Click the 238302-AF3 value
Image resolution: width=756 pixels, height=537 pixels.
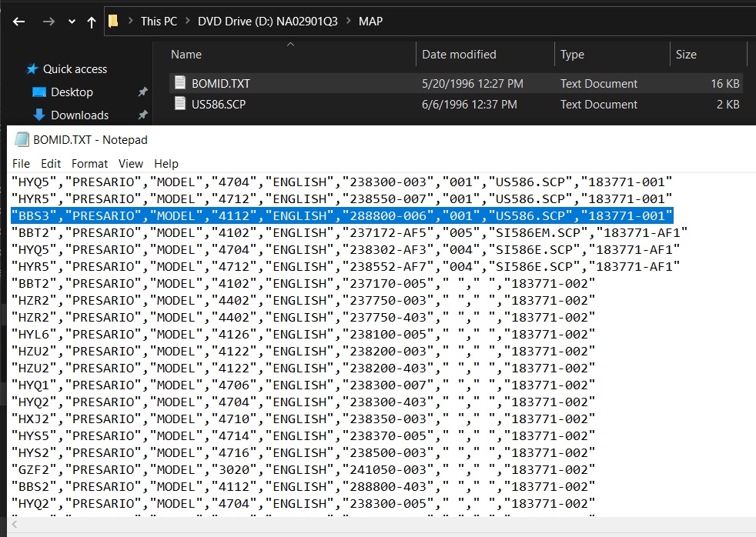coord(388,249)
